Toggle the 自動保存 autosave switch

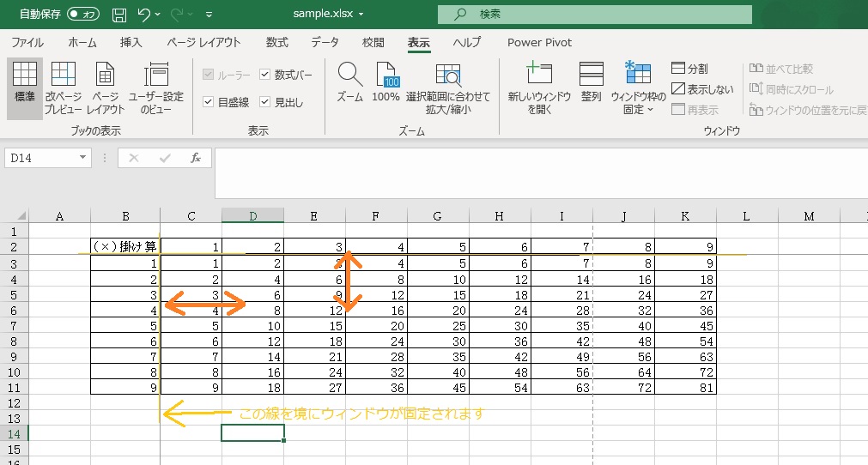[82, 15]
